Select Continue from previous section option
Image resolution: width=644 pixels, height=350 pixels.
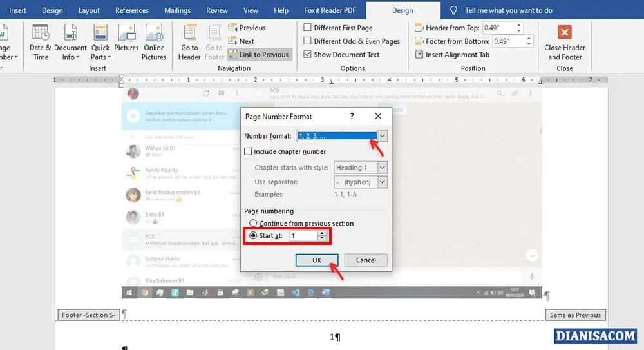pos(253,223)
